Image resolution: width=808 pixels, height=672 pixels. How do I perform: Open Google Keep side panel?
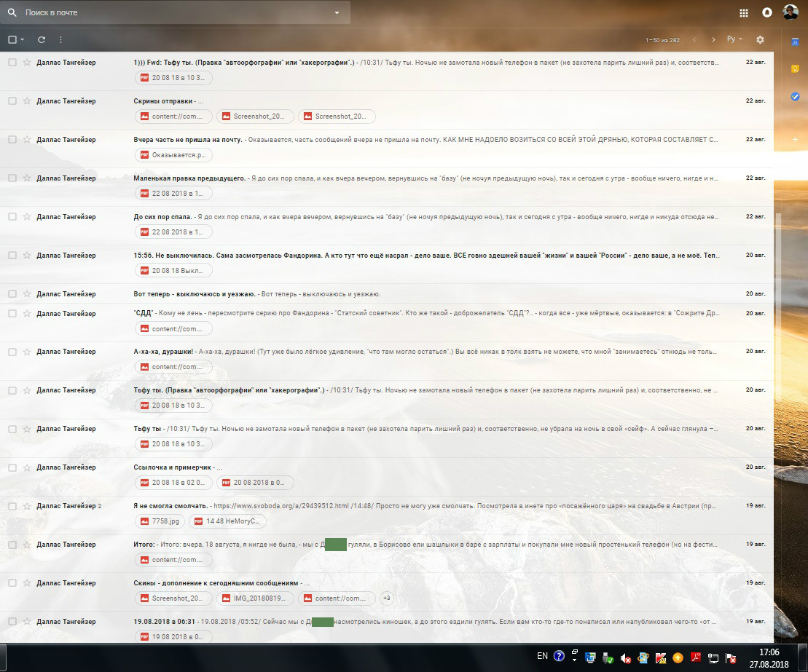(x=796, y=69)
